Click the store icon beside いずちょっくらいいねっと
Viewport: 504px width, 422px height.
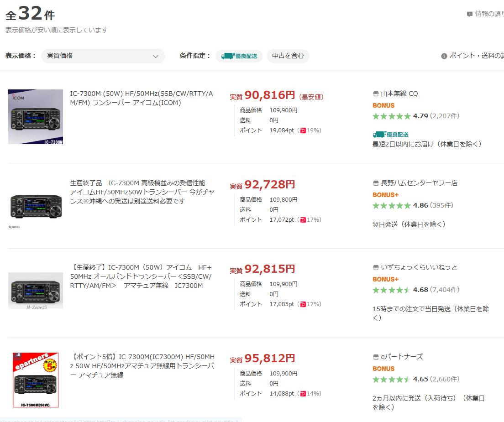376,268
